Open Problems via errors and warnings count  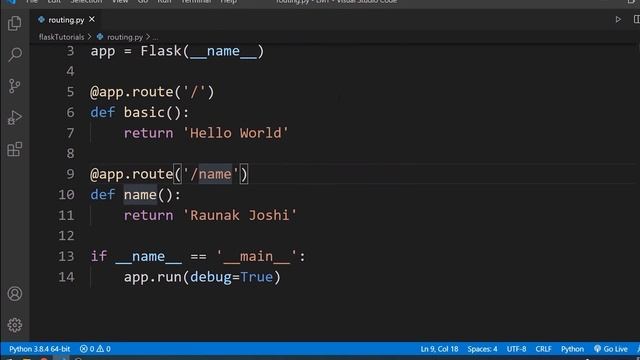(x=95, y=349)
